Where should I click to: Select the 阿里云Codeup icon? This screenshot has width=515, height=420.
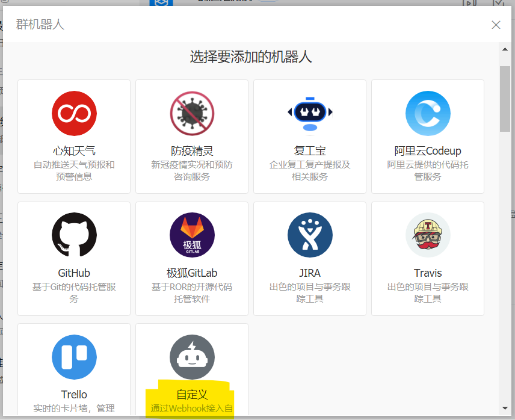coord(428,113)
